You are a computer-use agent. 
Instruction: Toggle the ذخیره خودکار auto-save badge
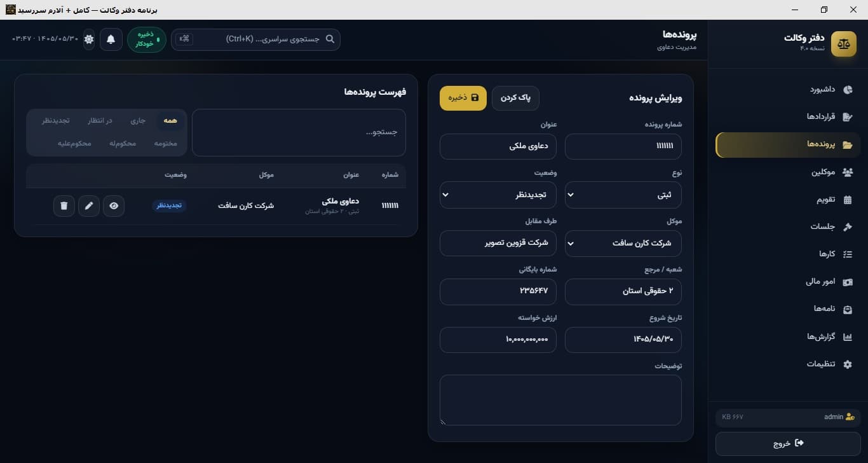pyautogui.click(x=147, y=39)
